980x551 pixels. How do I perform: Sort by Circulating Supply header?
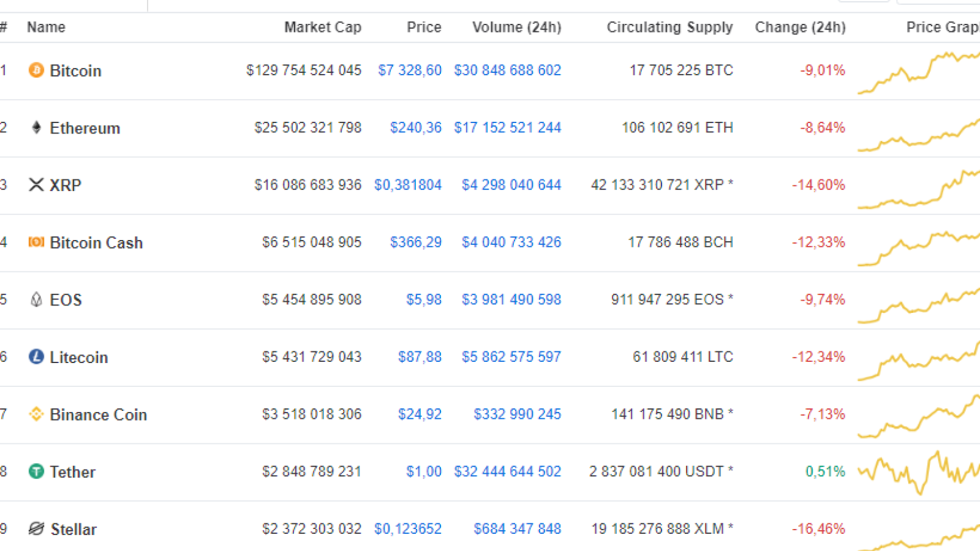[669, 27]
